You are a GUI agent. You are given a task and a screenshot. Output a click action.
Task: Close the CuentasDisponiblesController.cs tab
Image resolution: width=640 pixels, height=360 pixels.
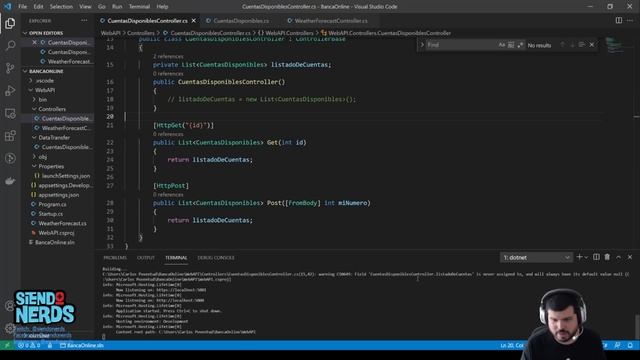(x=194, y=20)
